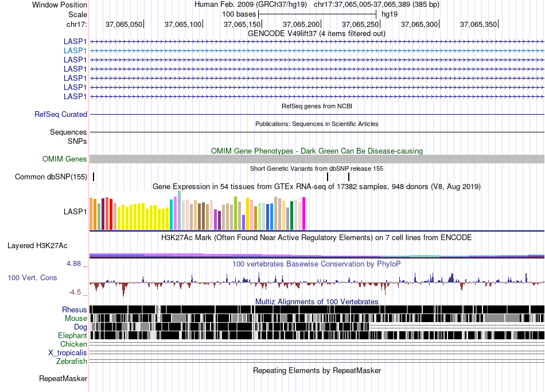Click the -4.5 PhyloP lower limit value
Image resolution: width=545 pixels, height=392 pixels.
75,292
